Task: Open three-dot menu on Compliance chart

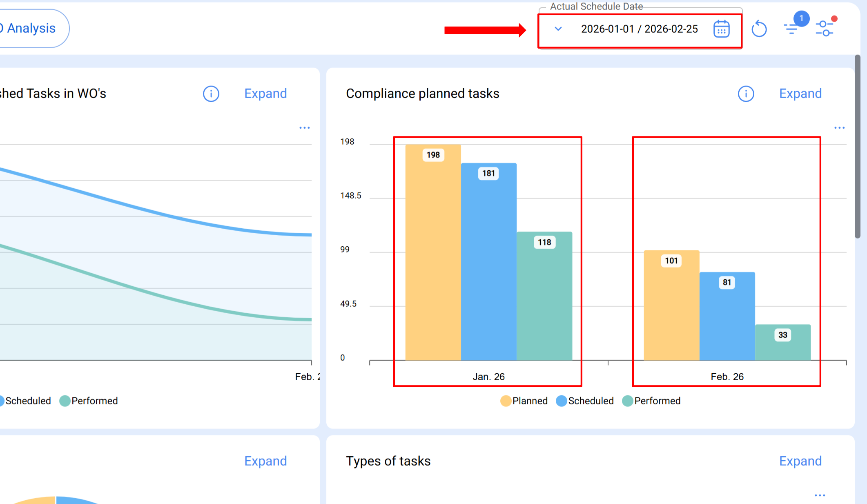Action: [839, 128]
